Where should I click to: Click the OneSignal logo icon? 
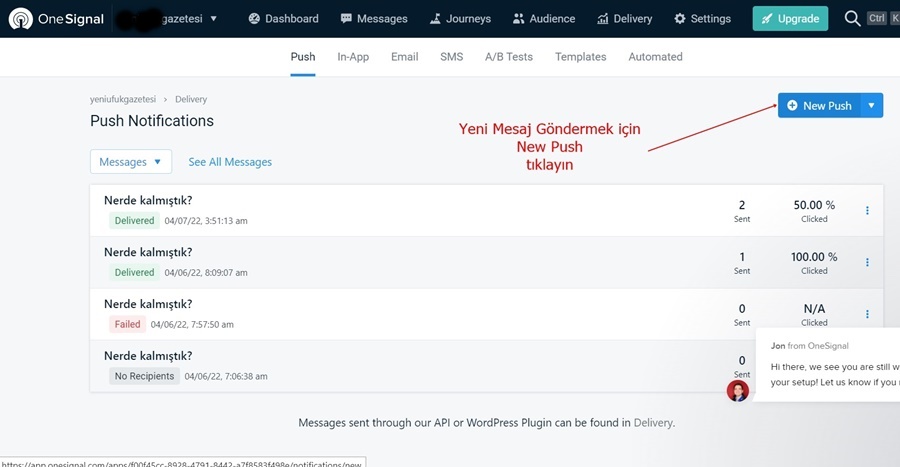point(21,19)
